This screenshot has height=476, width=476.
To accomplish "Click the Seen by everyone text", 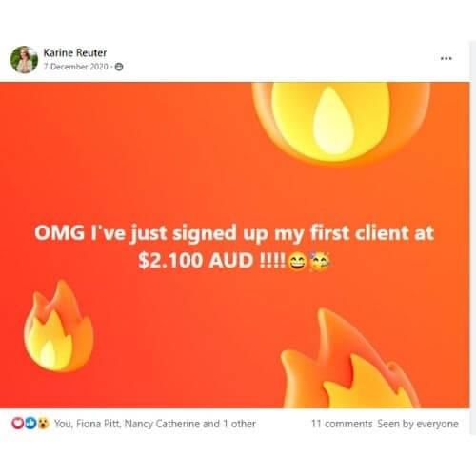I will tap(418, 424).
